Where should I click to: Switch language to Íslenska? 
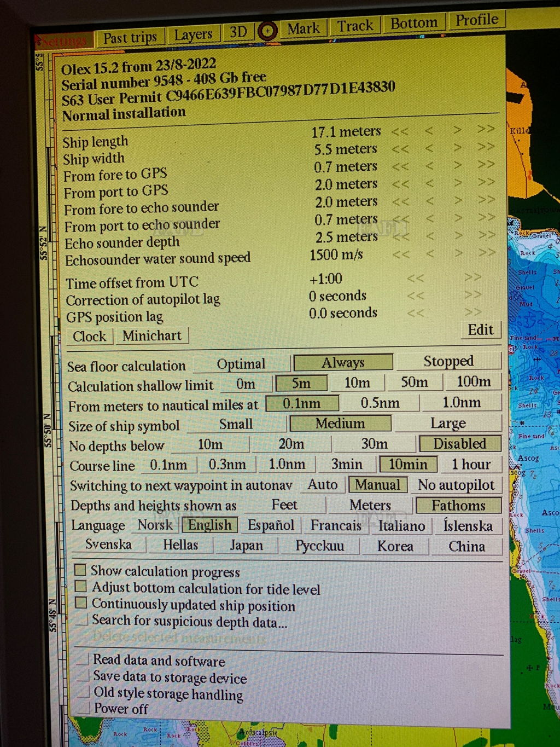pyautogui.click(x=468, y=526)
